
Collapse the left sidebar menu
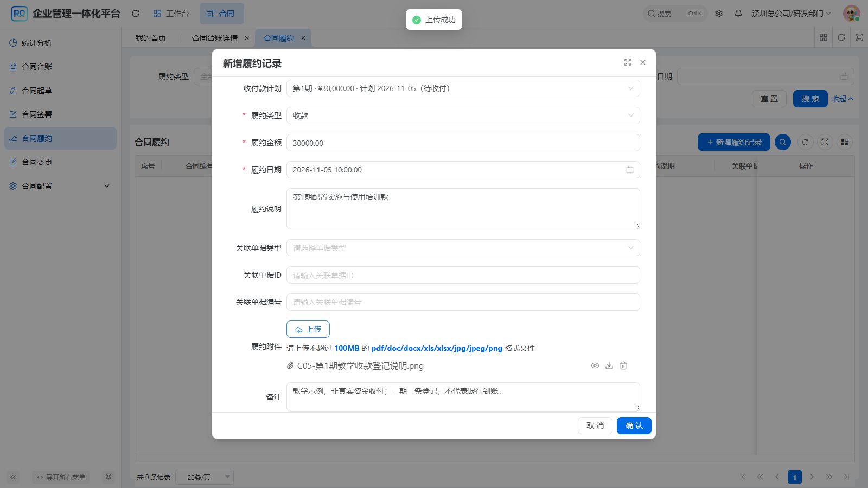coord(13,477)
